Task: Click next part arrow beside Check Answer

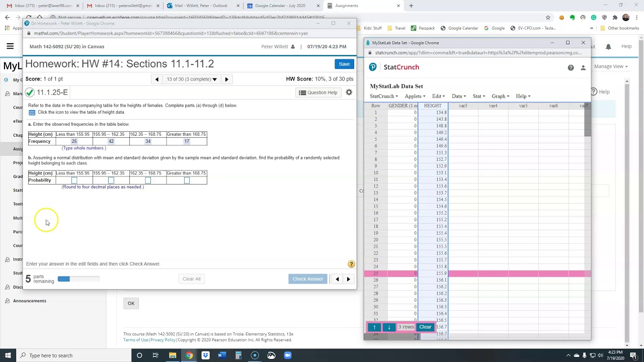Action: pyautogui.click(x=348, y=279)
